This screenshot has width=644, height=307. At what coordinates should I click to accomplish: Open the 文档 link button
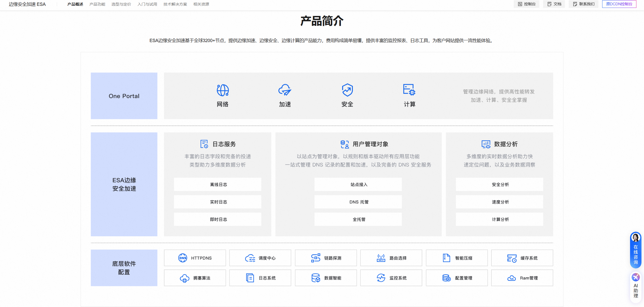tap(554, 4)
